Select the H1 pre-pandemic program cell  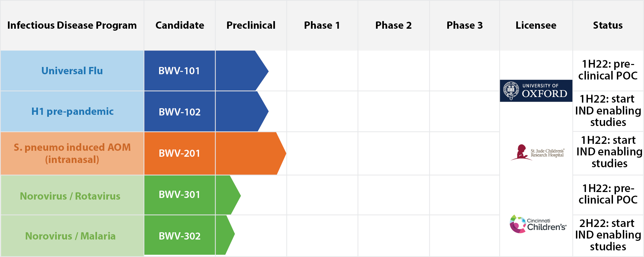(72, 112)
